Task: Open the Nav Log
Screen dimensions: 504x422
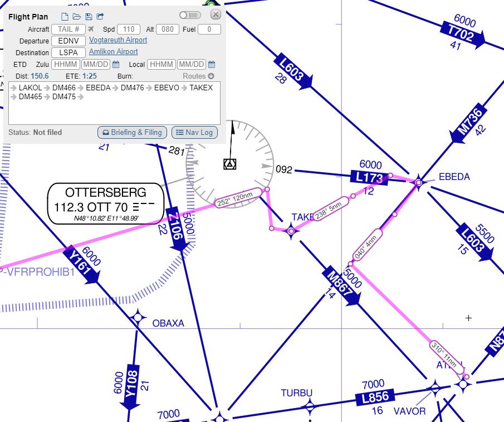Action: (194, 133)
